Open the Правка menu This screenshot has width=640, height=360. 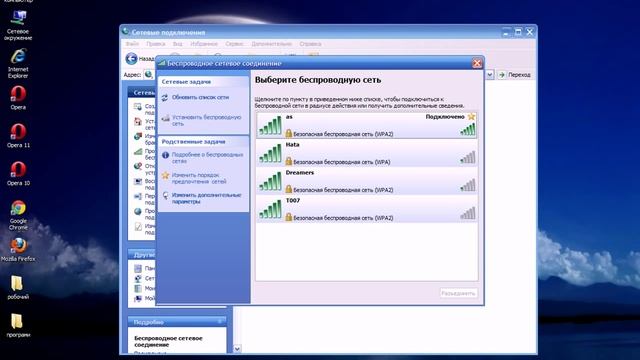[156, 44]
